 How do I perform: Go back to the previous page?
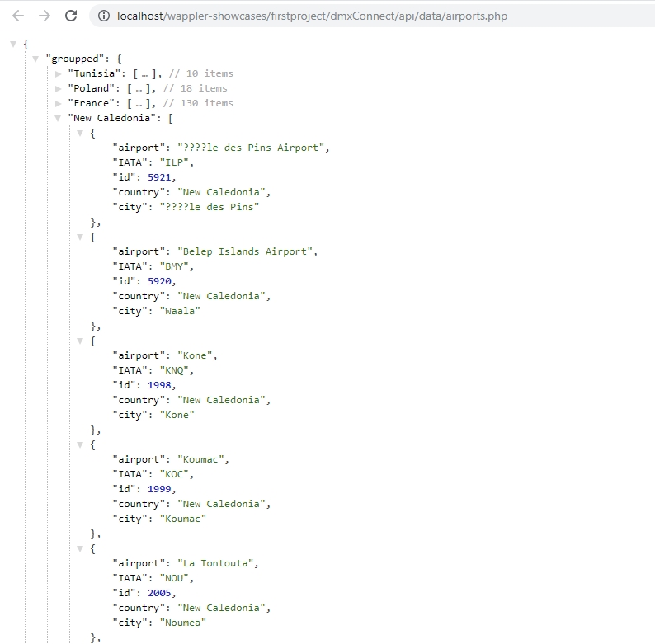[x=18, y=16]
